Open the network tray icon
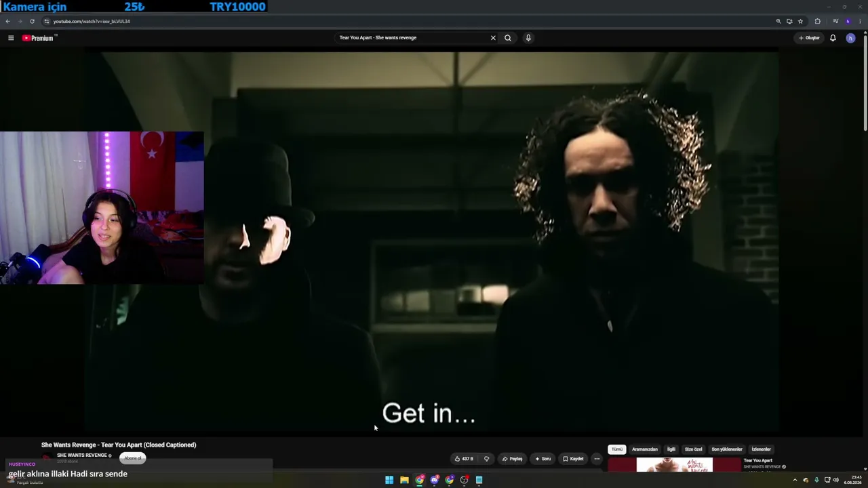 [x=827, y=480]
